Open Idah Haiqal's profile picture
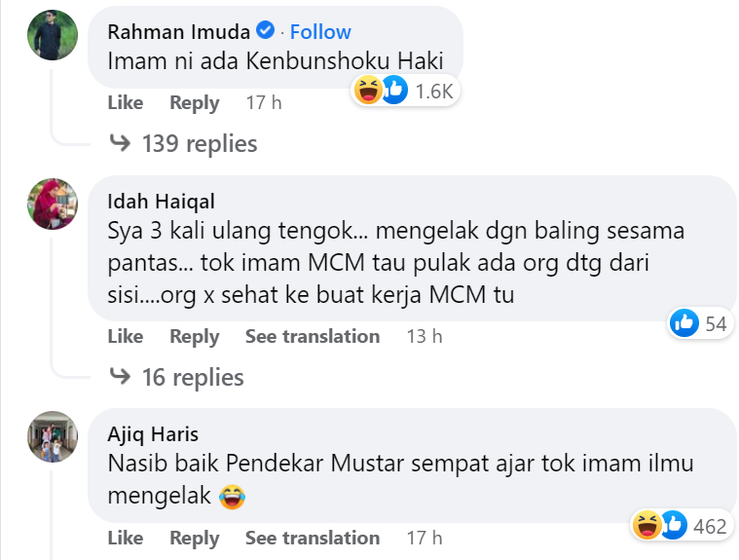Viewport: 739px width, 560px height. point(53,204)
